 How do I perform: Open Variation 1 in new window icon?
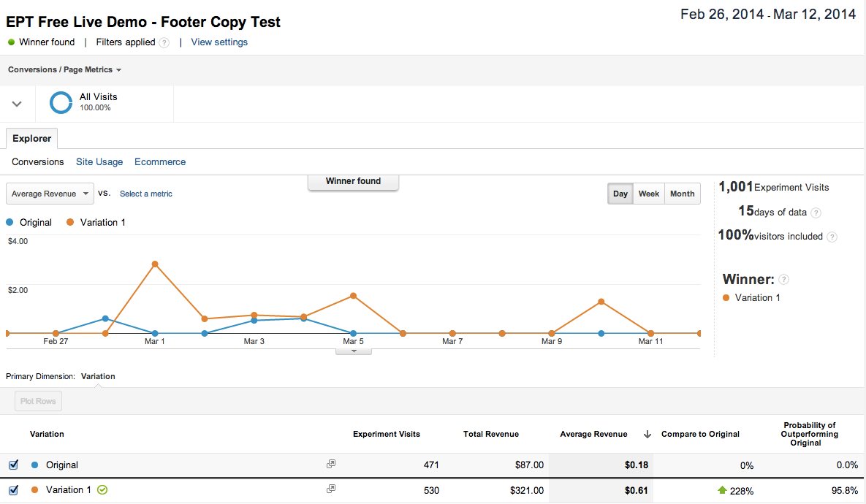coord(331,489)
